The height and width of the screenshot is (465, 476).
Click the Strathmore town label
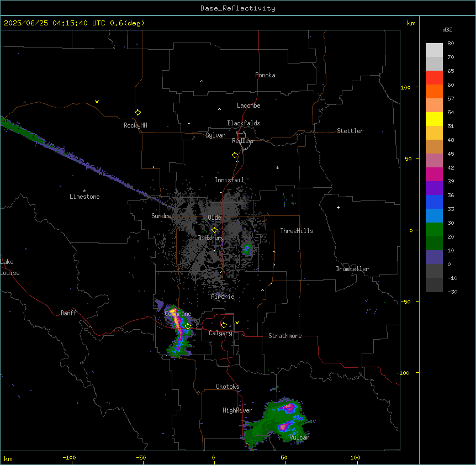[x=285, y=336]
